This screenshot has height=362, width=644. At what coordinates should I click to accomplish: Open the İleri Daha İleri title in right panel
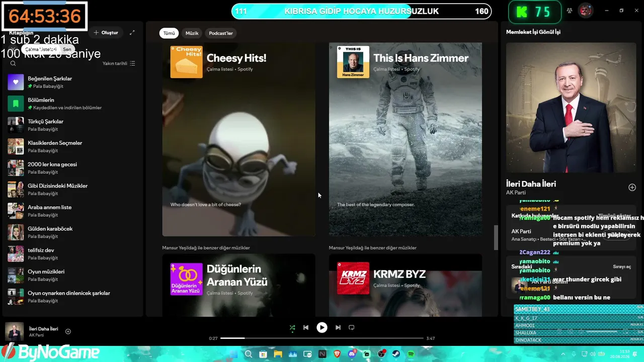click(x=531, y=184)
